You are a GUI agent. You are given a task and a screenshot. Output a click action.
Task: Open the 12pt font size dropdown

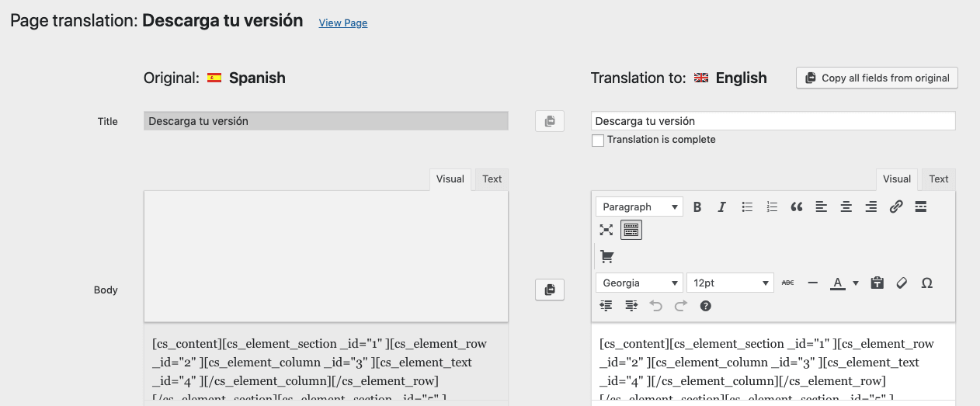(730, 283)
